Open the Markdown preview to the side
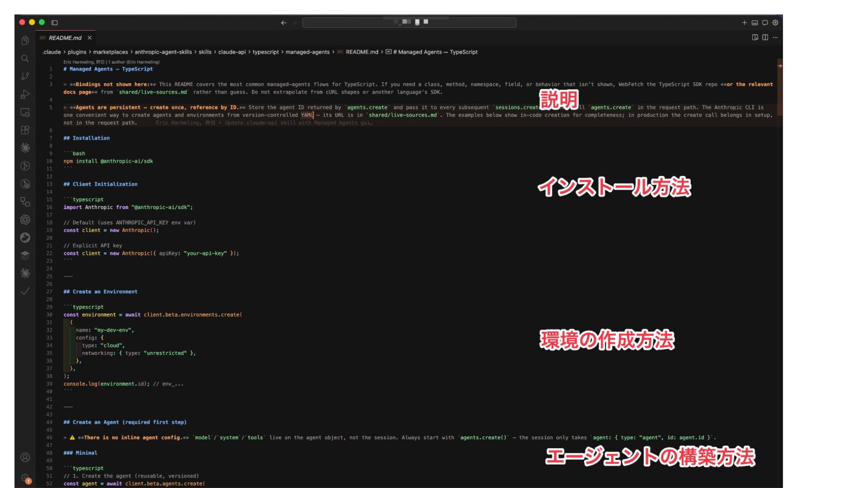Image resolution: width=868 pixels, height=488 pixels. coord(755,38)
